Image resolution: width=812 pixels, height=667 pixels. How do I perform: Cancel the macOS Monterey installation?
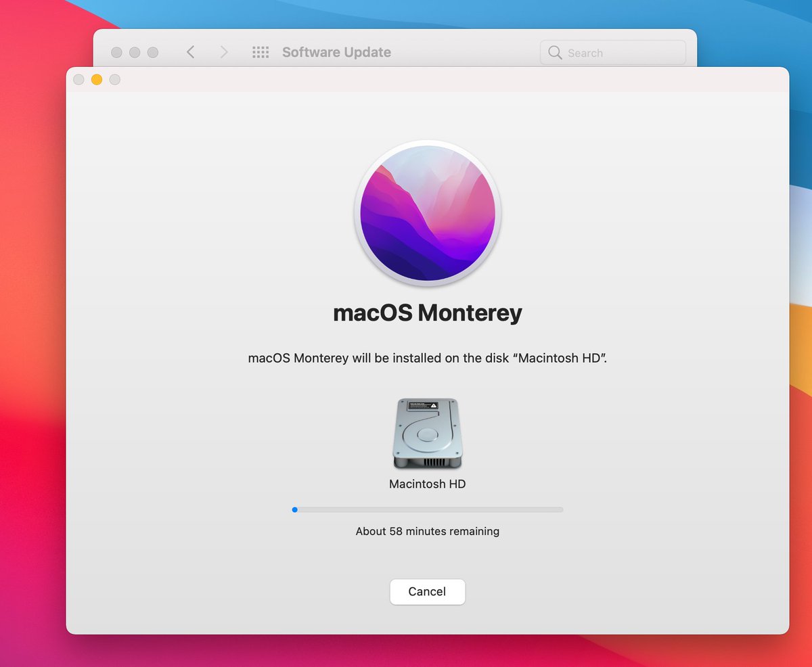(427, 591)
